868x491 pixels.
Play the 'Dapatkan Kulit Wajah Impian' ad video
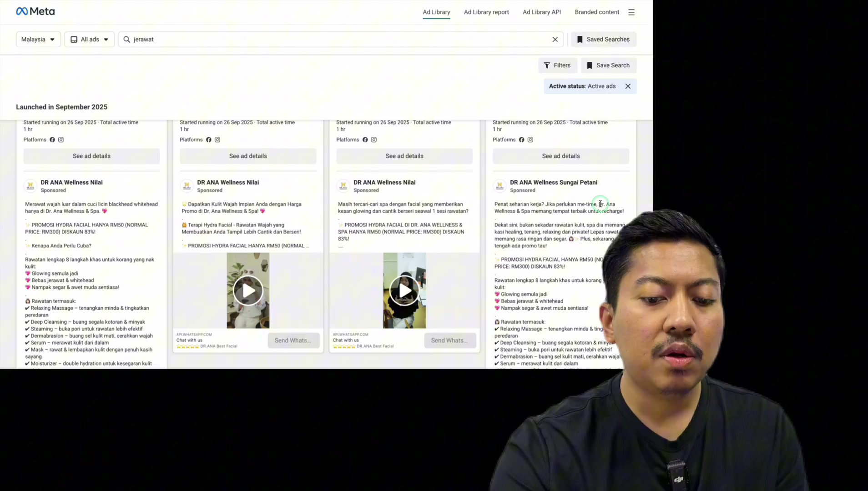tap(248, 291)
